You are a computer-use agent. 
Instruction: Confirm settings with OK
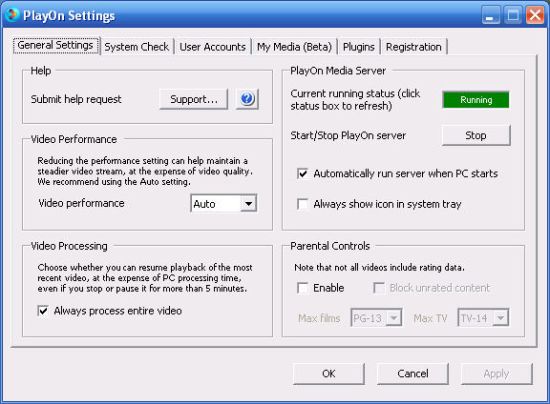point(329,374)
